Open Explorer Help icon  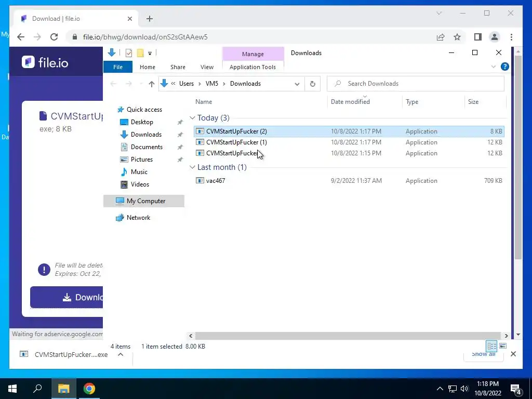(505, 66)
